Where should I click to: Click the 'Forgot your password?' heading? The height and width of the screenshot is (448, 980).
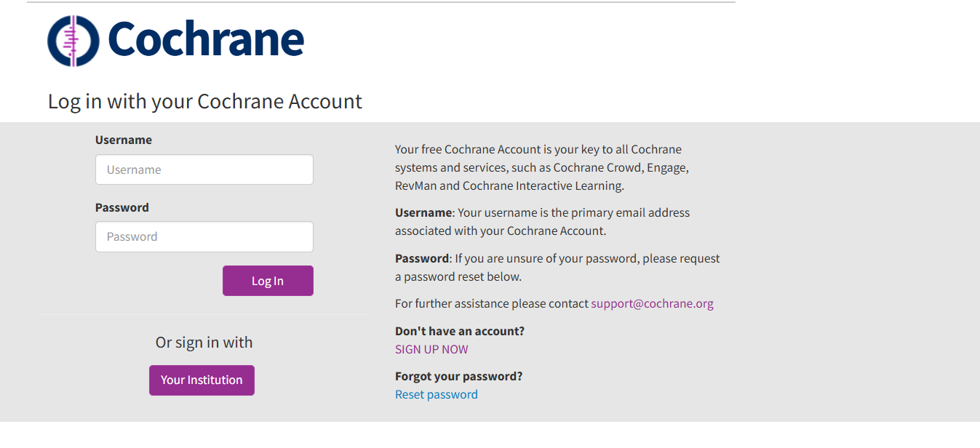point(459,376)
